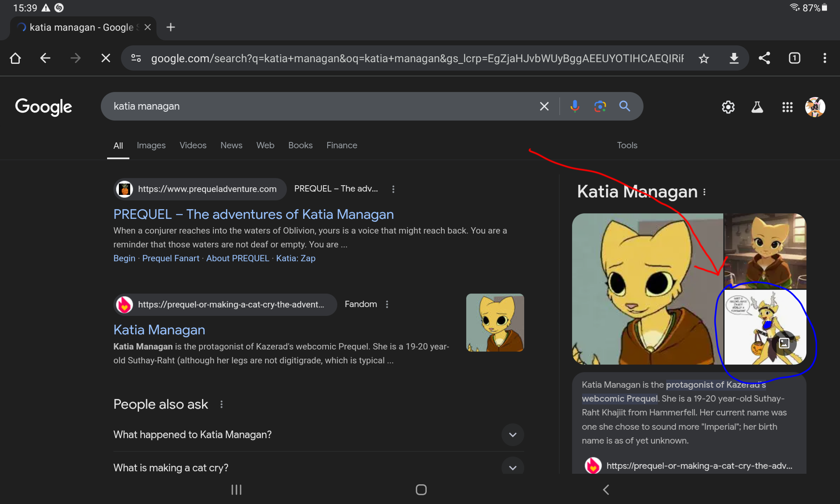Screen dimensions: 840x504
Task: Open the Begin sitelink
Action: tap(124, 258)
